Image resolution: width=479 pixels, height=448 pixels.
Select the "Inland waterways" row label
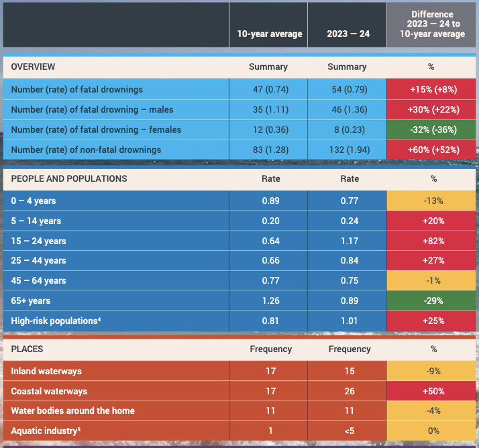tap(46, 371)
